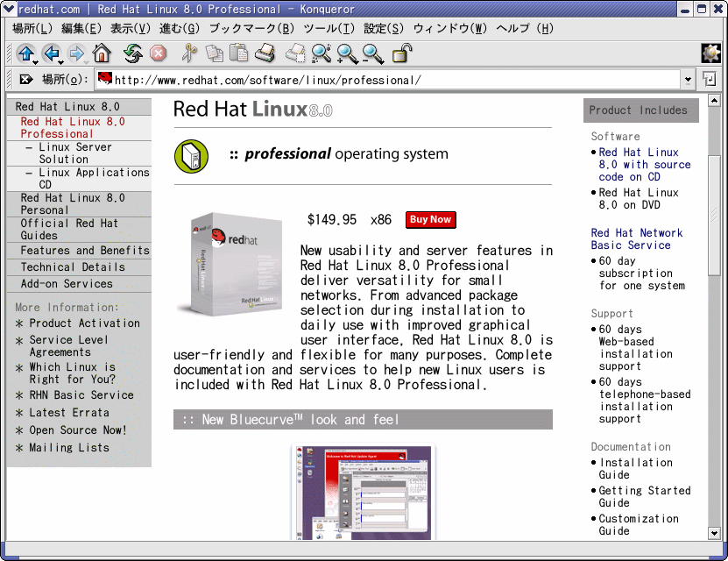The image size is (728, 561).
Task: Copy selection with the copy icon
Action: [214, 53]
